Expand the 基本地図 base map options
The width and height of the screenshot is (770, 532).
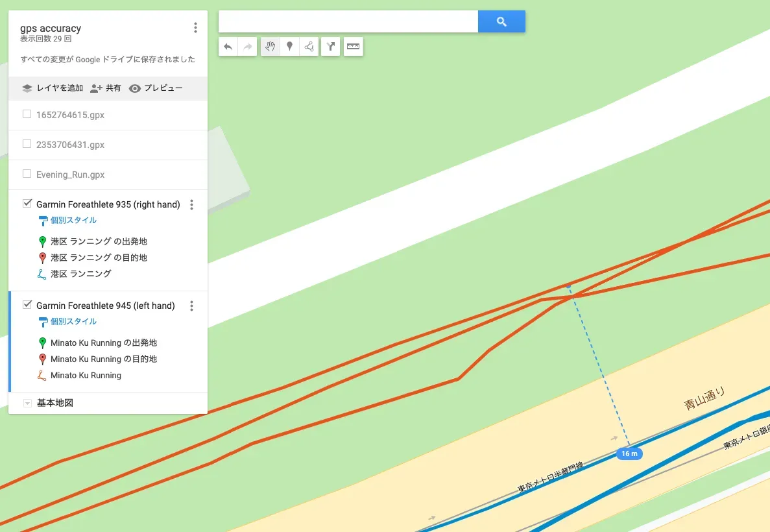[27, 402]
